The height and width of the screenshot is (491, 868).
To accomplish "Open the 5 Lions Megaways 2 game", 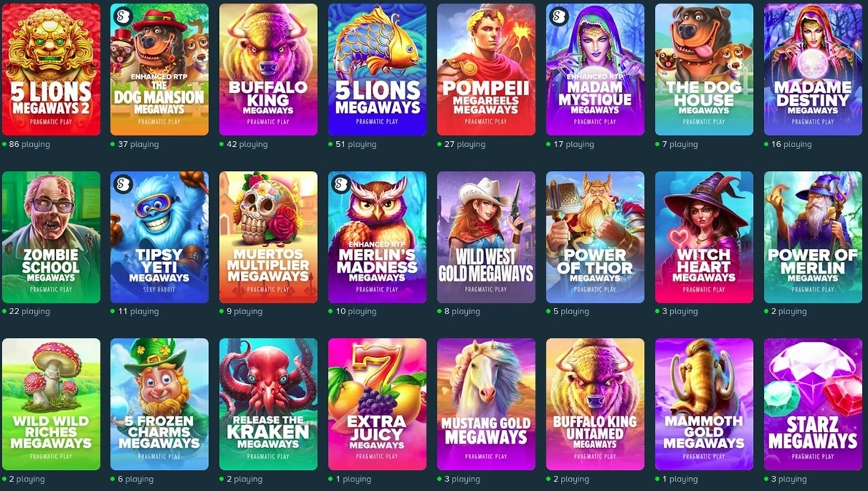I will (x=52, y=70).
